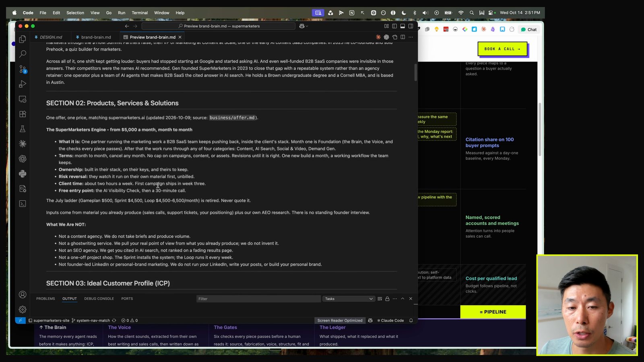Open the Accounts menu in activity bar

pos(23,294)
